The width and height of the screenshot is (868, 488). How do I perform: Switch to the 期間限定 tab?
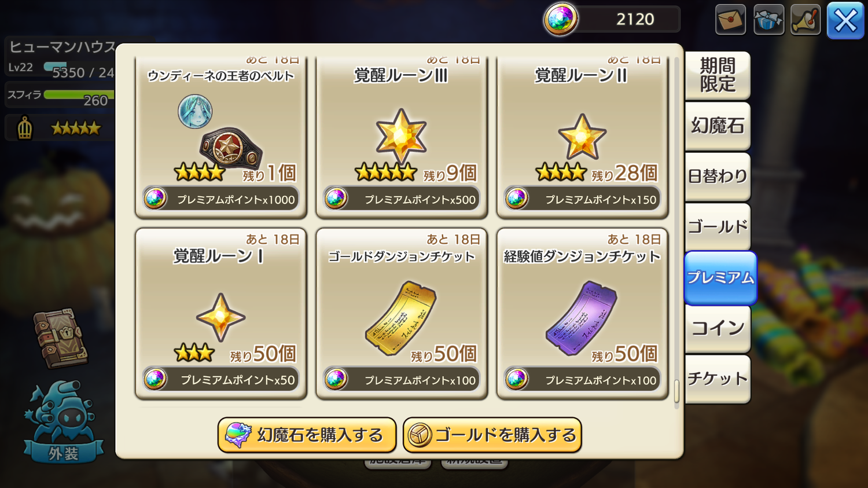[718, 75]
